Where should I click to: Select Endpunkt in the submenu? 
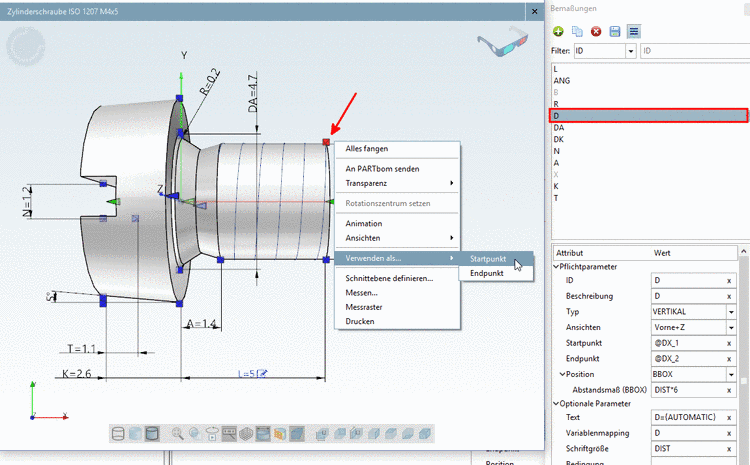point(496,273)
